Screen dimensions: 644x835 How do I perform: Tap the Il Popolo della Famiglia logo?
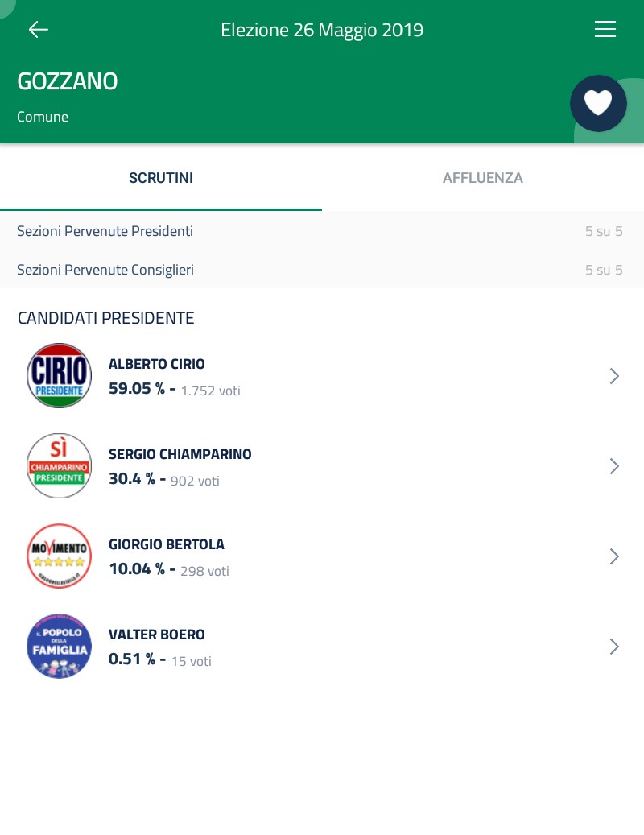click(x=59, y=646)
